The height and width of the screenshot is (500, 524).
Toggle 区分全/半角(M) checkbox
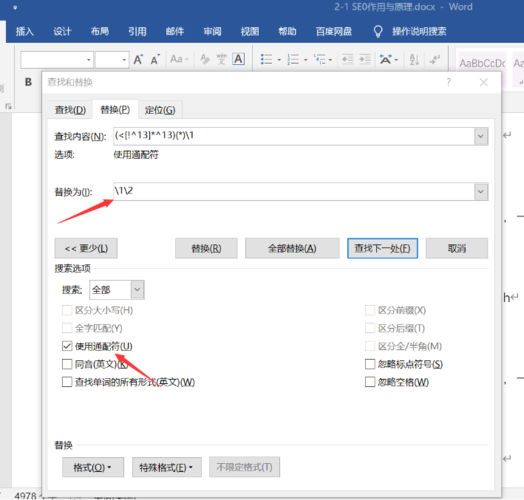tap(370, 346)
